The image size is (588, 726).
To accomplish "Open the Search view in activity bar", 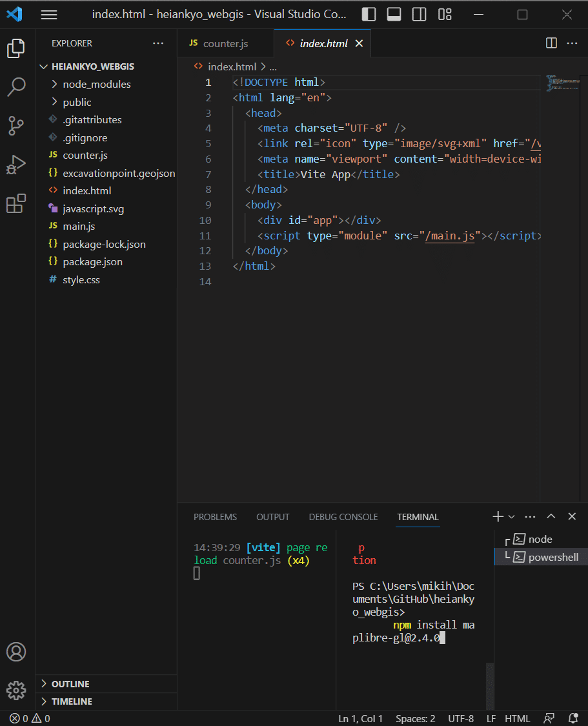I will pos(16,86).
